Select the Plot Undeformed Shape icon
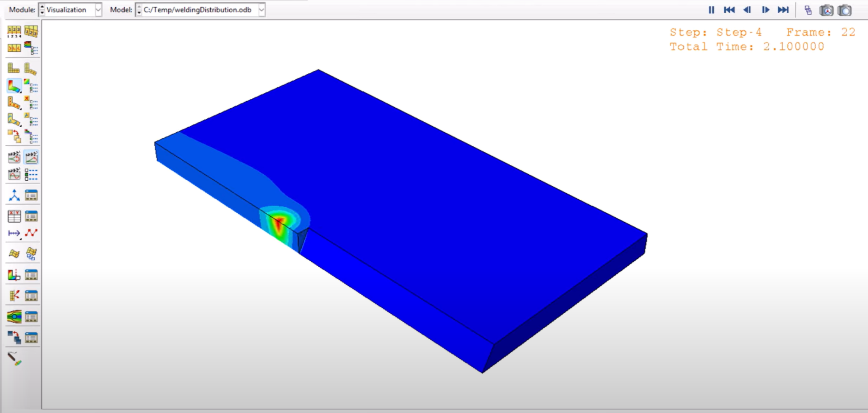868x413 pixels. coord(13,68)
